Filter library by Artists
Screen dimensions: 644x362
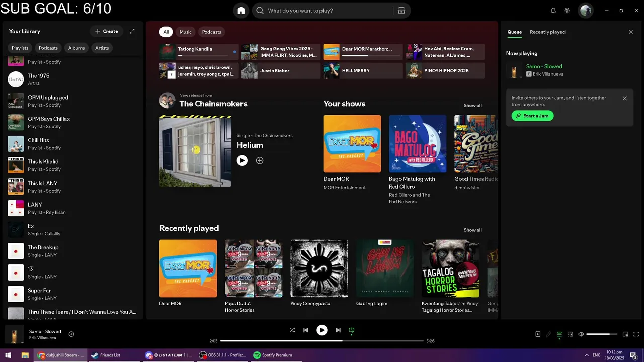[102, 48]
